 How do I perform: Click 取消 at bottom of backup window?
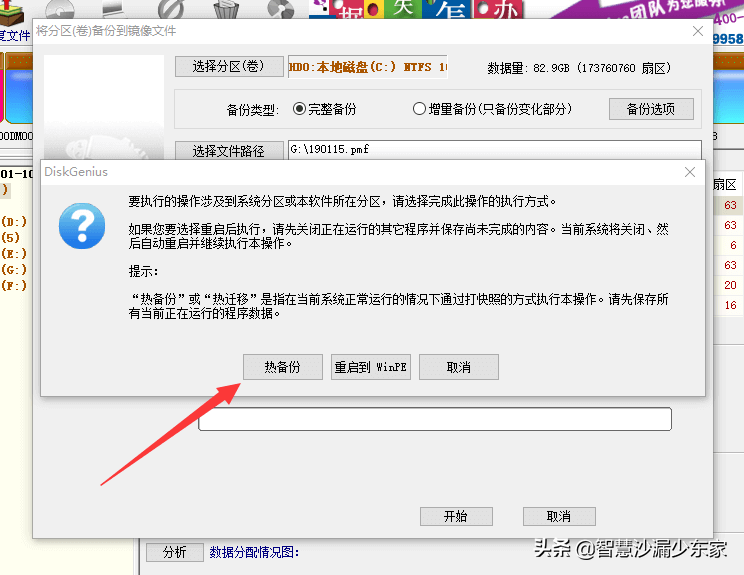point(559,516)
